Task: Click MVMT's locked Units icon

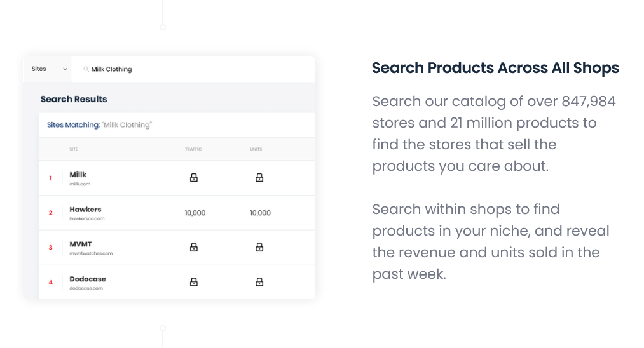Action: click(259, 247)
